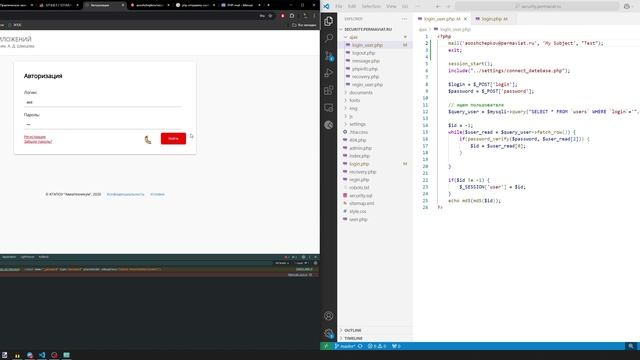
Task: Close the login_user.php editor tab
Action: coord(465,19)
